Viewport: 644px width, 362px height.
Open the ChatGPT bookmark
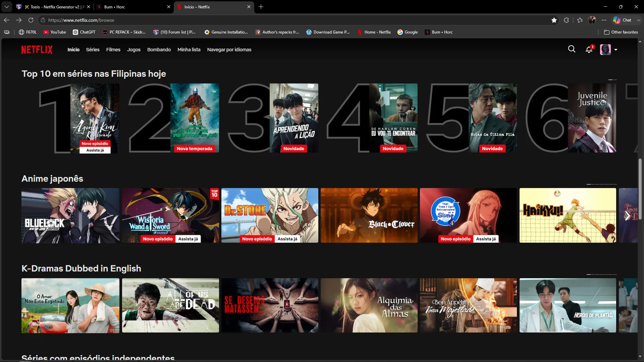pyautogui.click(x=84, y=32)
